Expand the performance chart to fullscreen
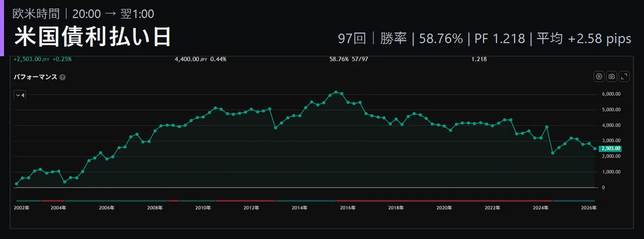 pos(624,77)
